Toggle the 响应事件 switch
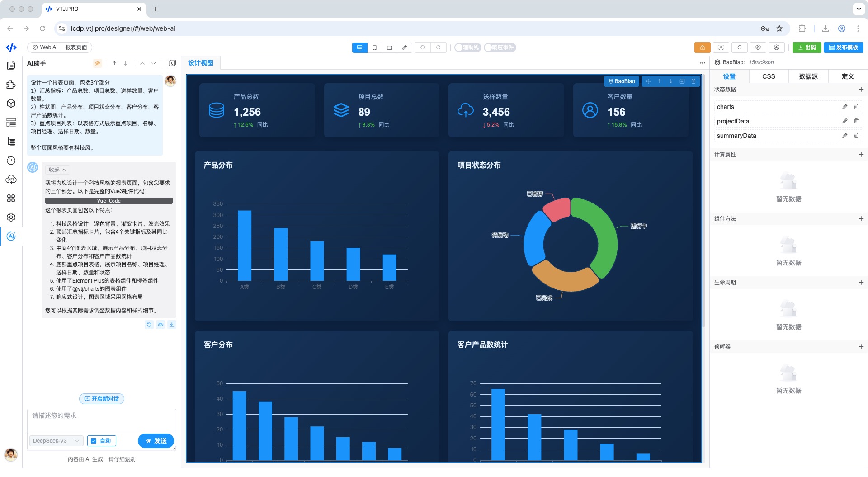 click(500, 47)
